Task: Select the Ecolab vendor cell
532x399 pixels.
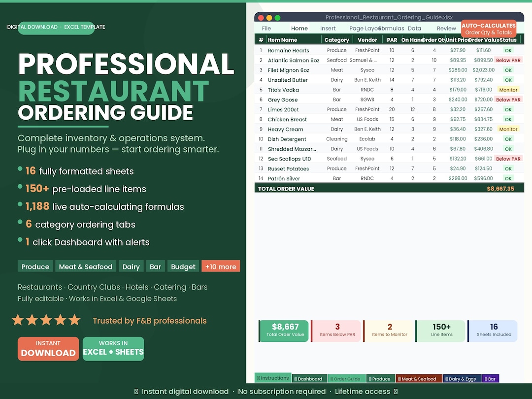Action: (367, 139)
